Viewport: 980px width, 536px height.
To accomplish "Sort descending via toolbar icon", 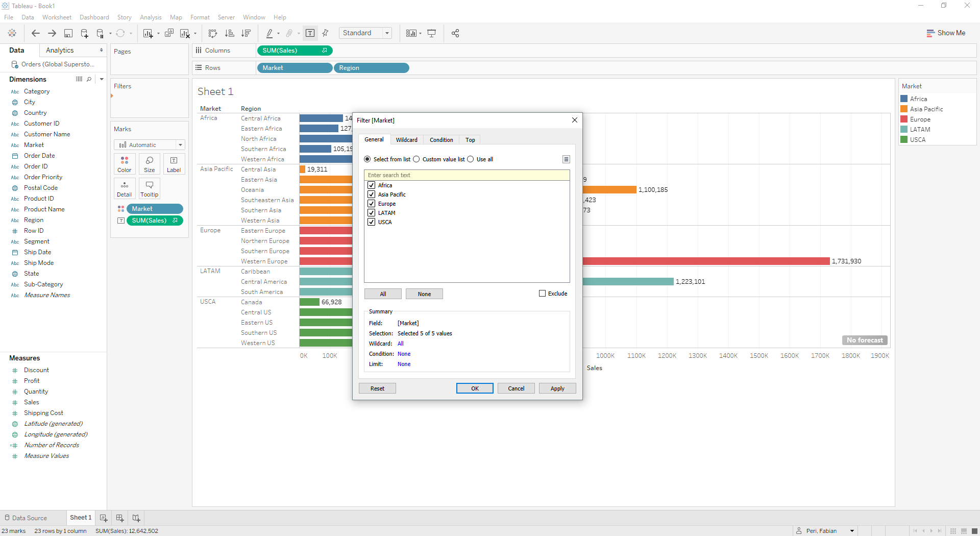I will (x=246, y=33).
